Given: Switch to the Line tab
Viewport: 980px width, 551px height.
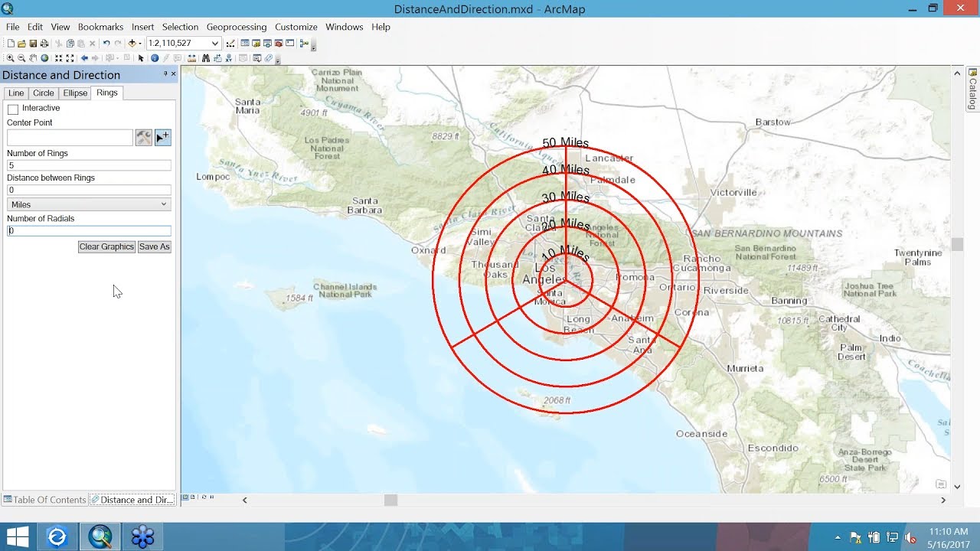Looking at the screenshot, I should click(16, 93).
